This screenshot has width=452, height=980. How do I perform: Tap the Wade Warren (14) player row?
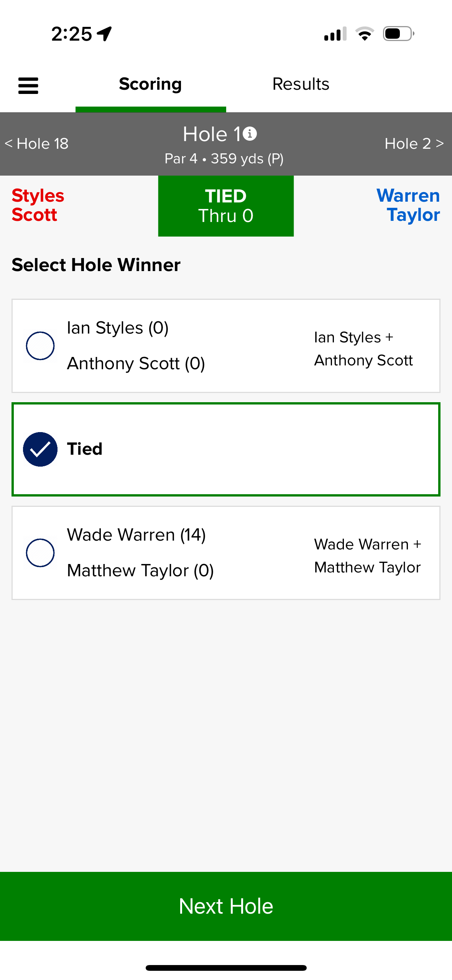(x=136, y=535)
